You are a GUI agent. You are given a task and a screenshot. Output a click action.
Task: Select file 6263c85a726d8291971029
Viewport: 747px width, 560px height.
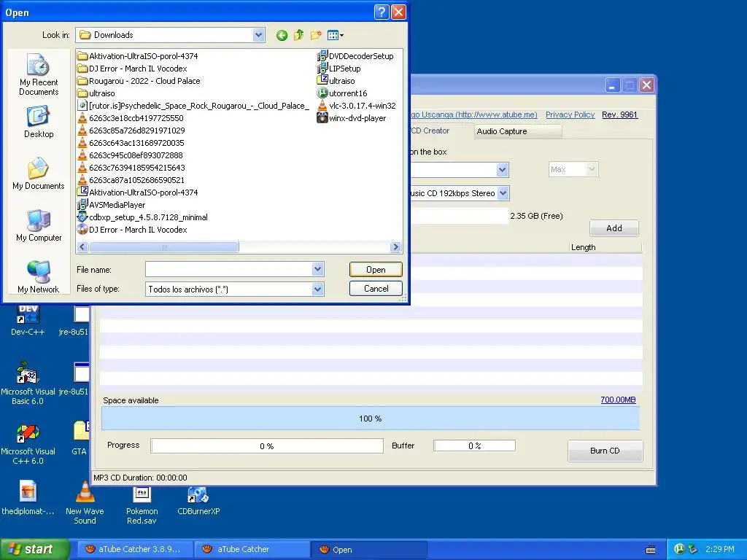(x=131, y=131)
